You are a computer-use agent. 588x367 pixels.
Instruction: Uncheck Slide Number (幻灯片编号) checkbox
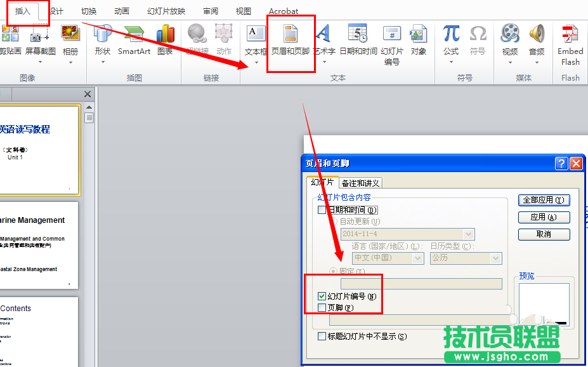322,296
